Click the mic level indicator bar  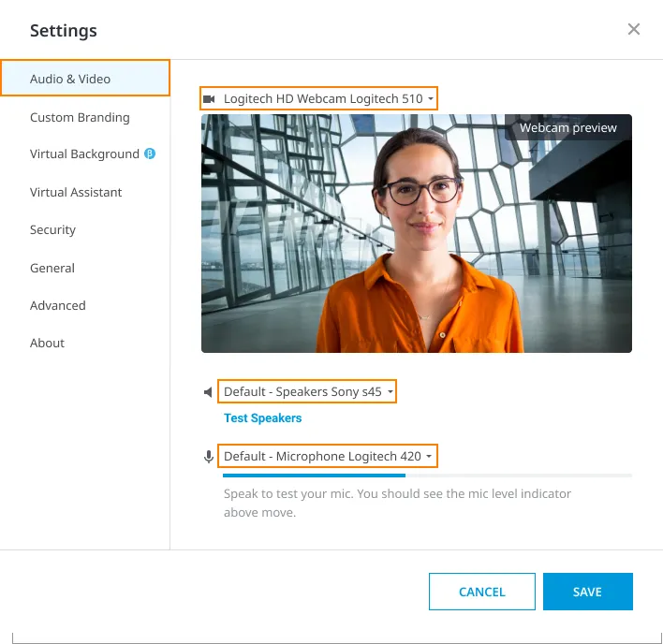tap(427, 476)
